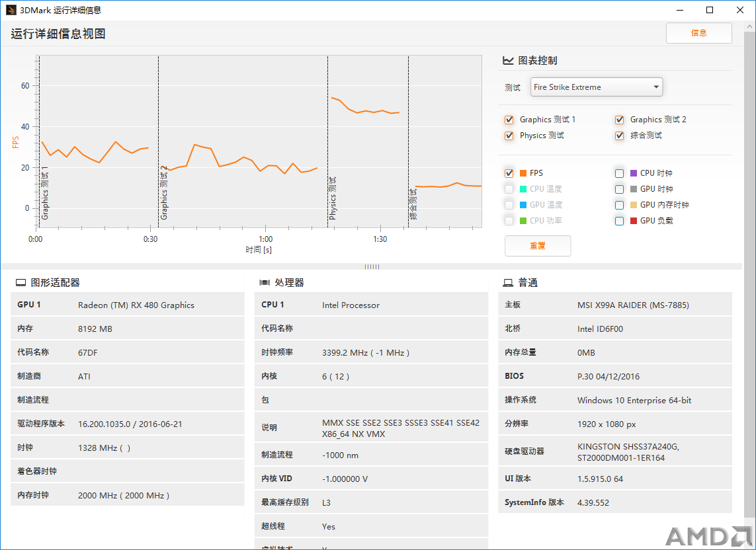Viewport: 756px width, 550px height.
Task: Click the 3399.2 MHz clock frequency value
Action: [366, 353]
